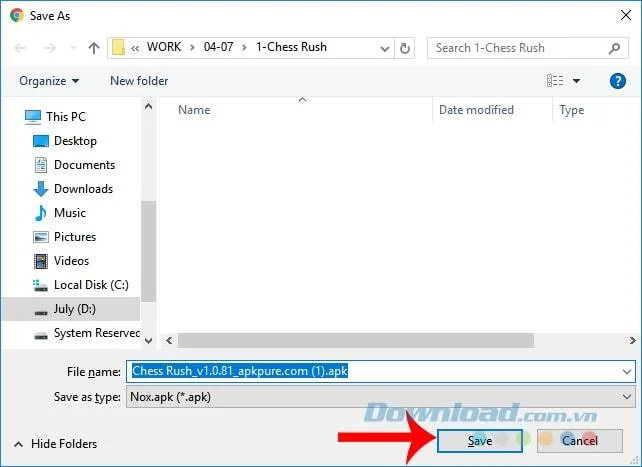Sort by the Name column
This screenshot has width=642, height=467.
click(194, 110)
